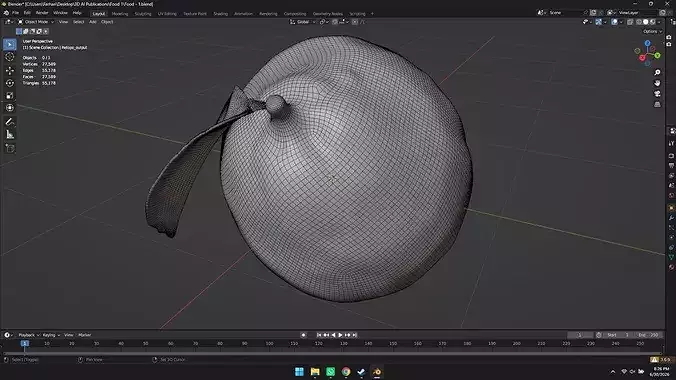Open the Render menu
Image resolution: width=676 pixels, height=380 pixels.
pos(42,13)
